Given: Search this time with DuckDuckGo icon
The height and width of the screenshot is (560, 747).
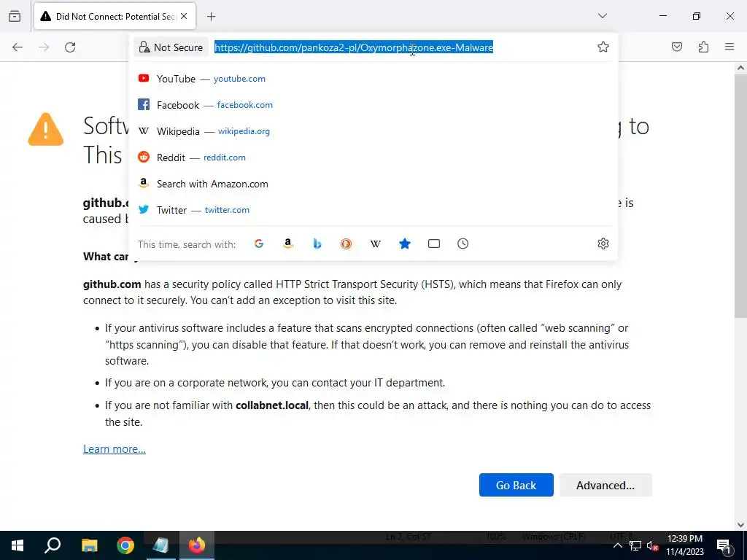Looking at the screenshot, I should tap(346, 244).
